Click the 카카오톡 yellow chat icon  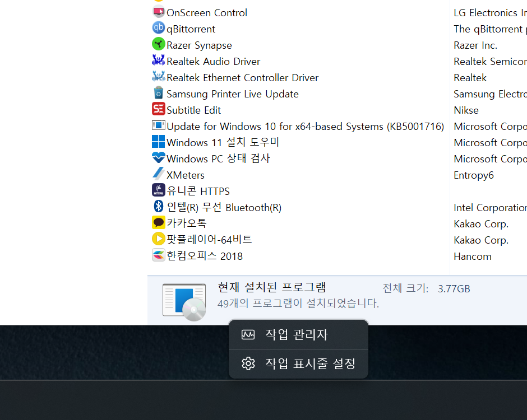pyautogui.click(x=158, y=222)
